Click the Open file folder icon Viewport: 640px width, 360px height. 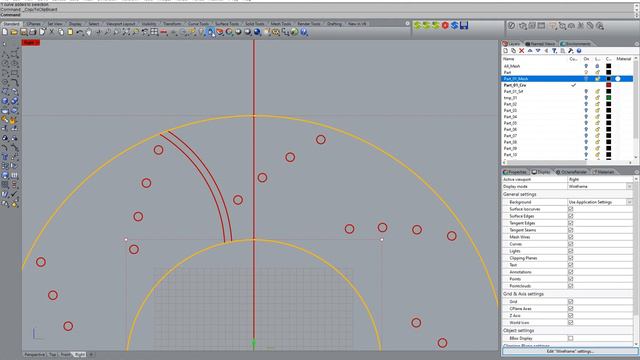[x=14, y=32]
